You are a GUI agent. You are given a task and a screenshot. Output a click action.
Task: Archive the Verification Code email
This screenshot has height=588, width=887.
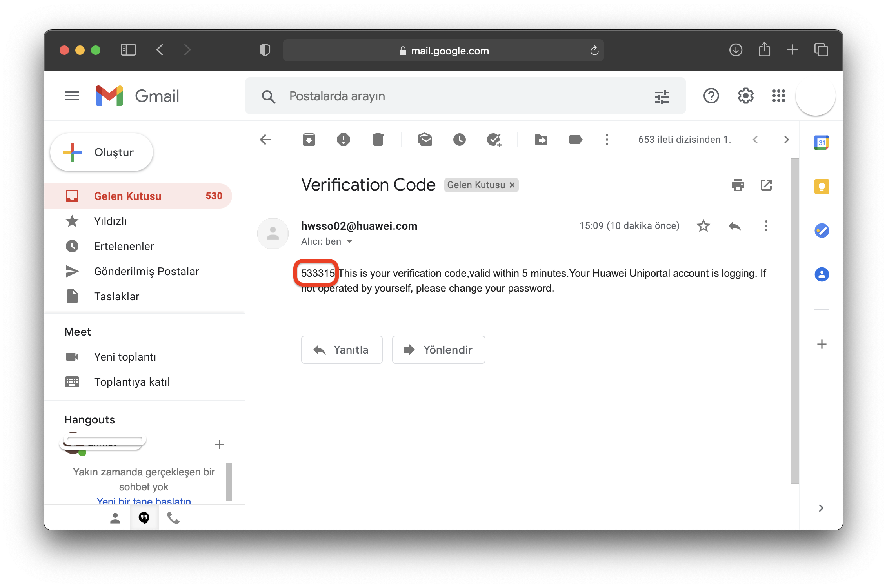pyautogui.click(x=309, y=140)
